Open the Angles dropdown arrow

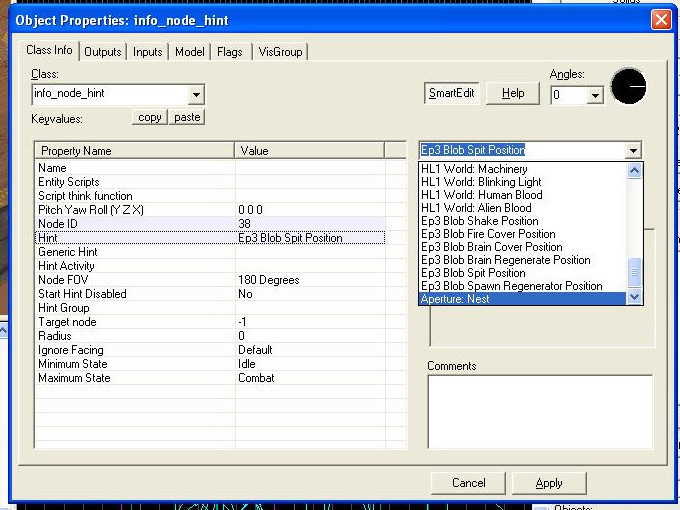point(595,95)
